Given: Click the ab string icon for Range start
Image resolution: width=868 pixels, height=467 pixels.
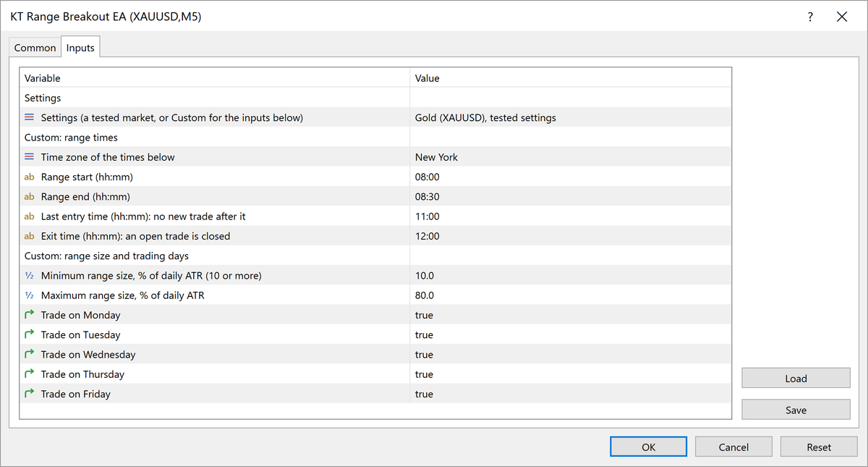Looking at the screenshot, I should (x=29, y=177).
